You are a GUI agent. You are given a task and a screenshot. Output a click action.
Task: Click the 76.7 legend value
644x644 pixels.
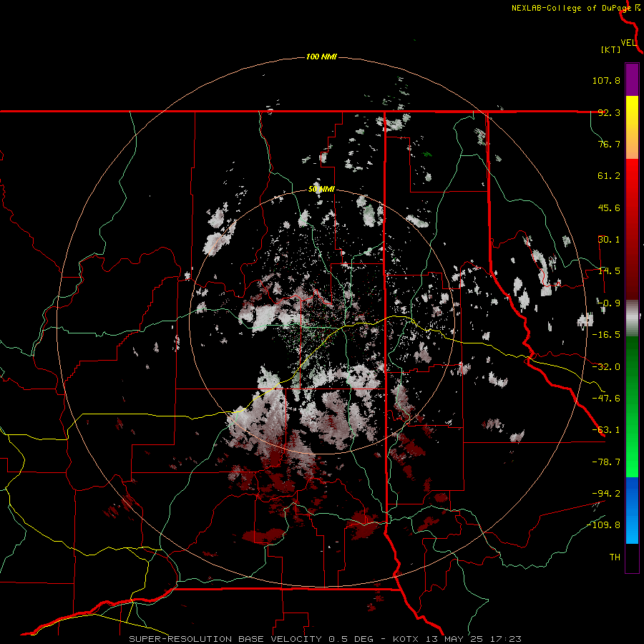(x=609, y=144)
